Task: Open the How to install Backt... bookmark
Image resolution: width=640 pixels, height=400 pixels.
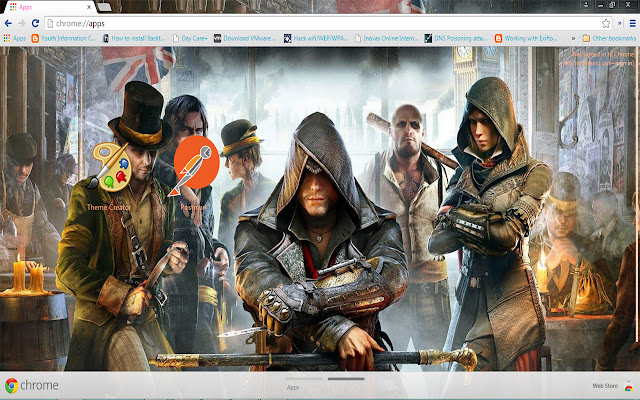Action: tap(134, 38)
